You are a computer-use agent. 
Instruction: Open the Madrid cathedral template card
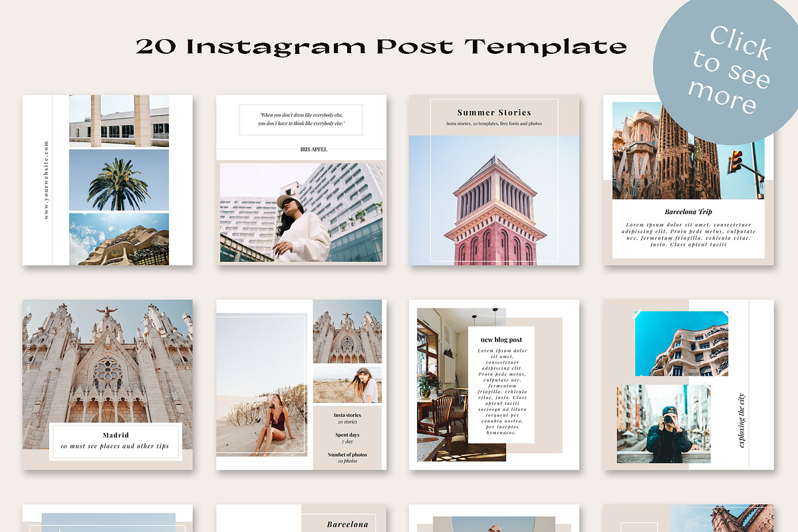[108, 384]
